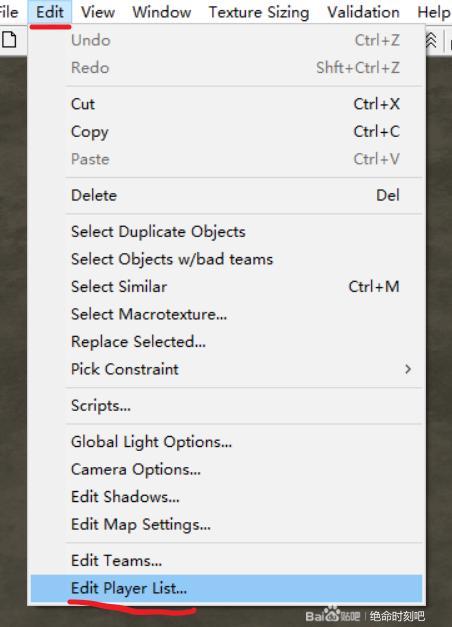This screenshot has width=452, height=627.
Task: Click the new document toolbar icon
Action: [x=9, y=40]
